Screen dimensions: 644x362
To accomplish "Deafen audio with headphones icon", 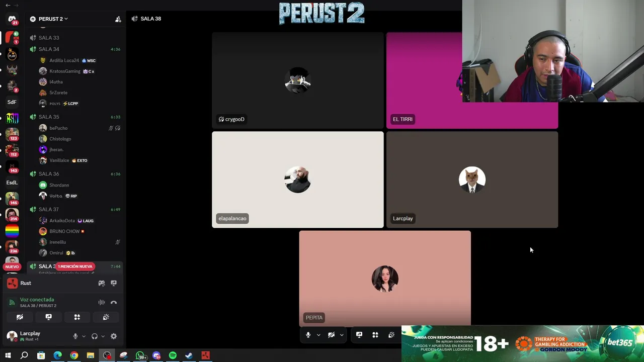I will tap(94, 336).
